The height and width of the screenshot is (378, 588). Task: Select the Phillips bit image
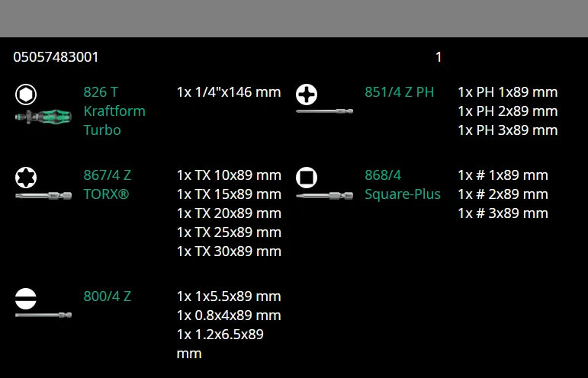pyautogui.click(x=324, y=113)
